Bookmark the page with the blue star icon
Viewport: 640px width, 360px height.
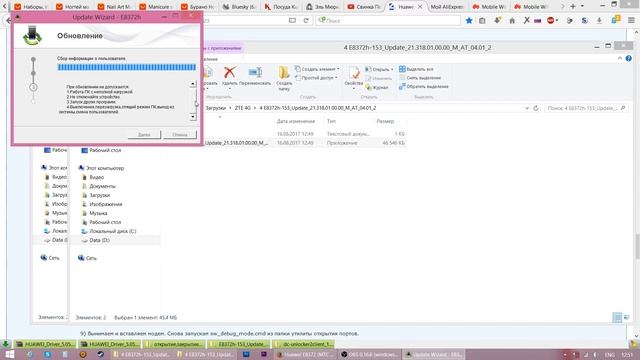pyautogui.click(x=469, y=20)
